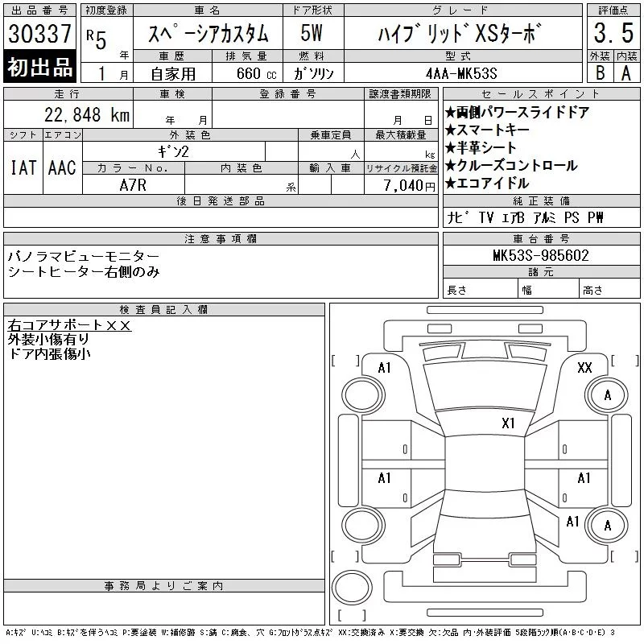The image size is (644, 644).
Task: Select the 登録番号 header
Action: [x=287, y=94]
